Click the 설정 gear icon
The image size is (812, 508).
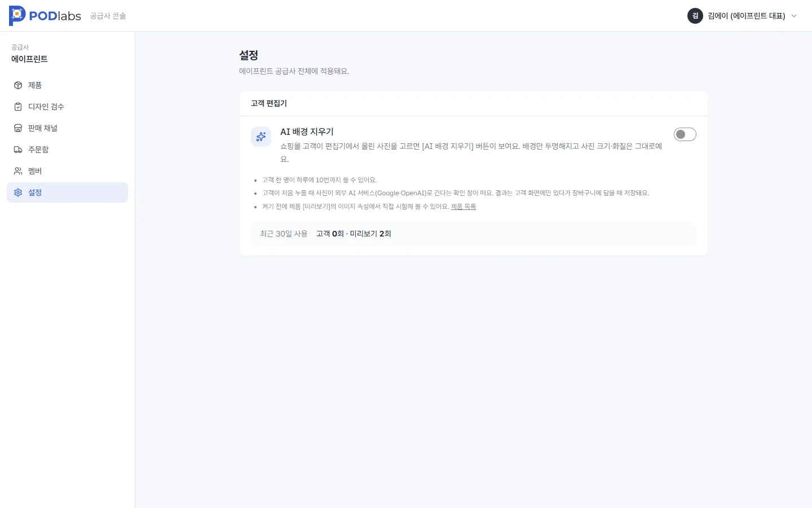point(18,192)
